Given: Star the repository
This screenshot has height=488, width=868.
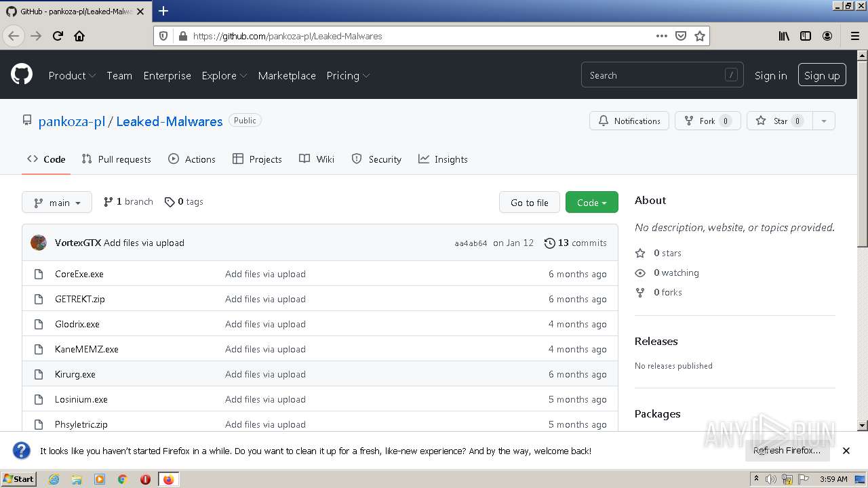Looking at the screenshot, I should pyautogui.click(x=780, y=121).
